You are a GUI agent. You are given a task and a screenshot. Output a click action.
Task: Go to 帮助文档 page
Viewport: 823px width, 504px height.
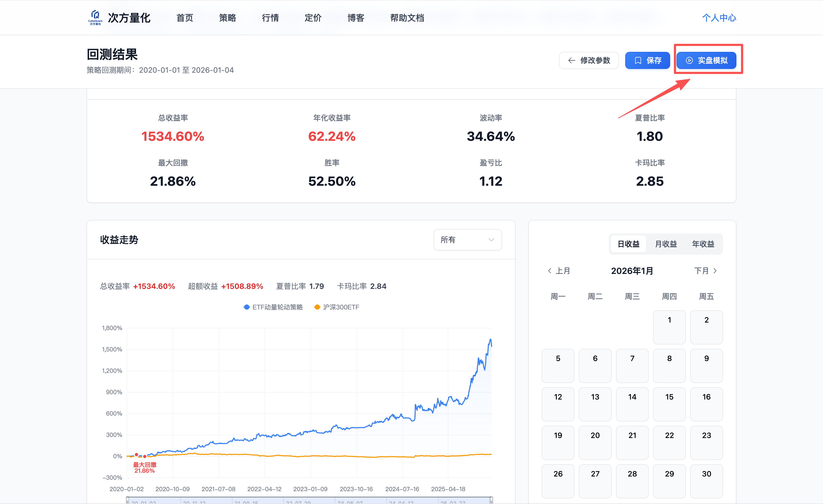(407, 18)
